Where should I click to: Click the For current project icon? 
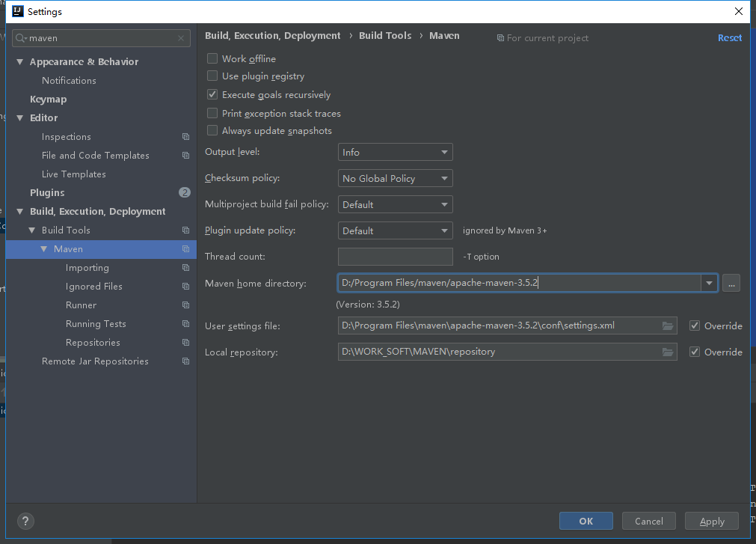(x=500, y=38)
